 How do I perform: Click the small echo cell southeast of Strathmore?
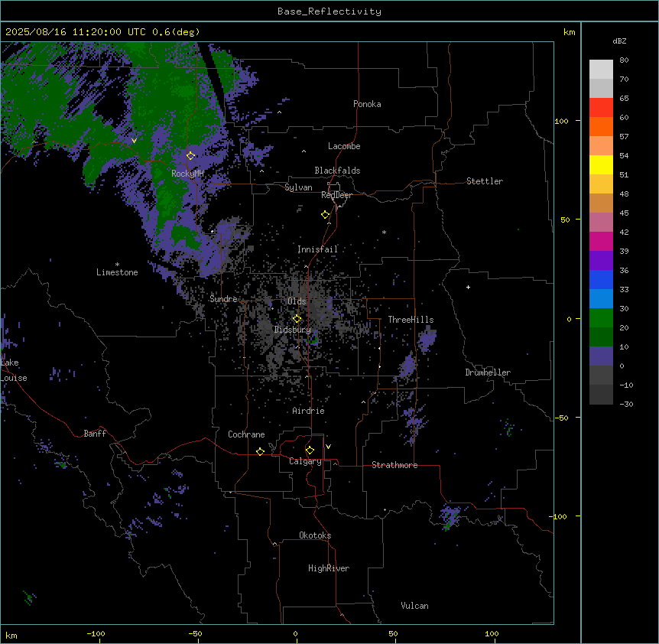(x=450, y=517)
